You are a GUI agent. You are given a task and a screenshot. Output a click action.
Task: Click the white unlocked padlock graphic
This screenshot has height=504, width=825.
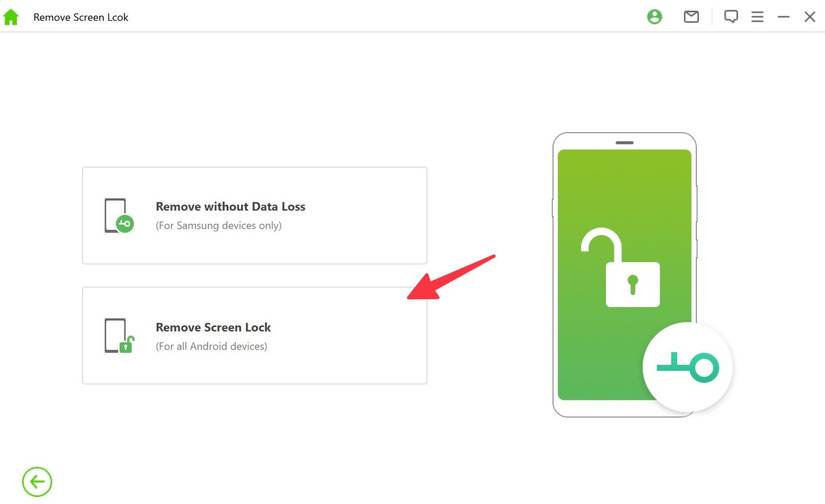tap(620, 267)
